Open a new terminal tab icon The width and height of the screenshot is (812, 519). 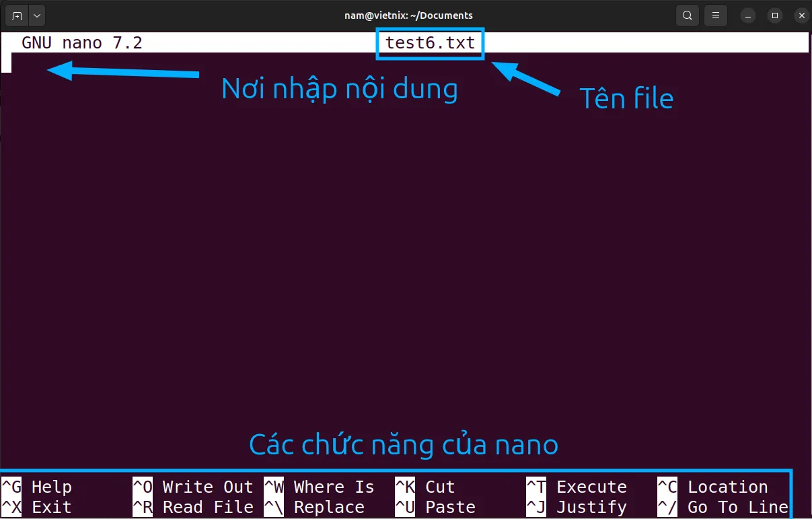17,15
